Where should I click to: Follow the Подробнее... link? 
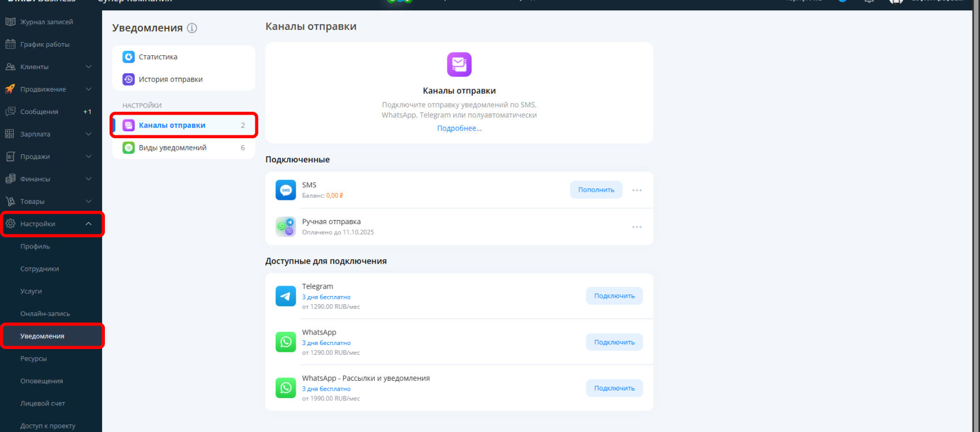459,128
